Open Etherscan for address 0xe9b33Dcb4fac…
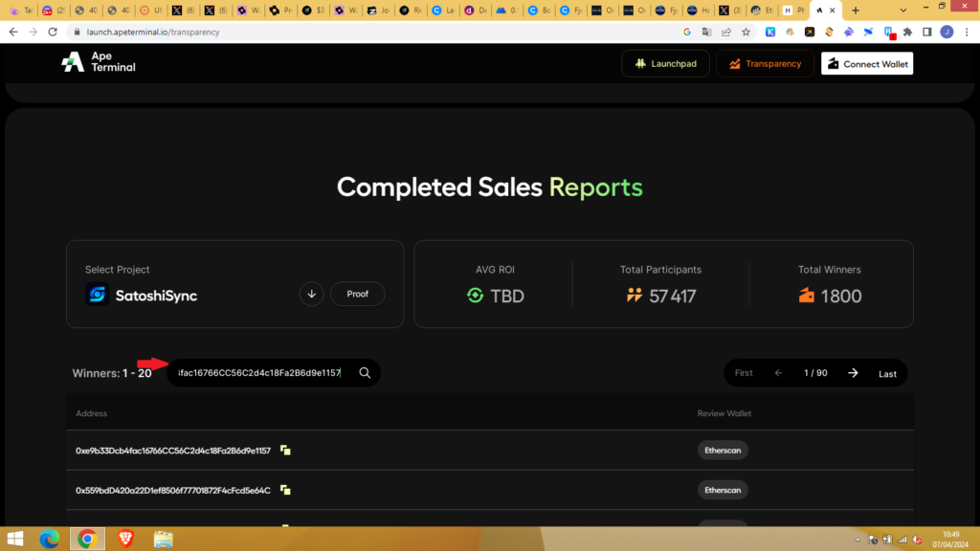This screenshot has height=551, width=980. [723, 451]
